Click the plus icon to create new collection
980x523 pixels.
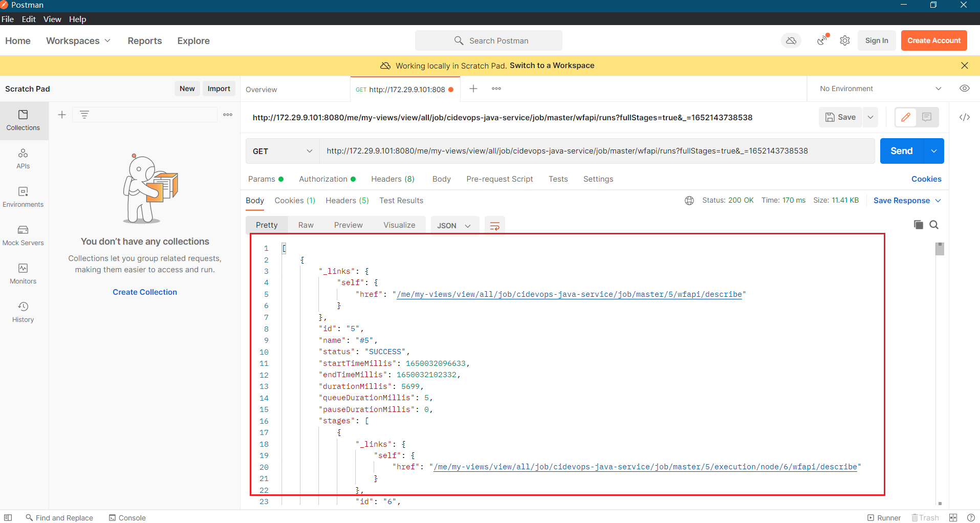pos(62,115)
